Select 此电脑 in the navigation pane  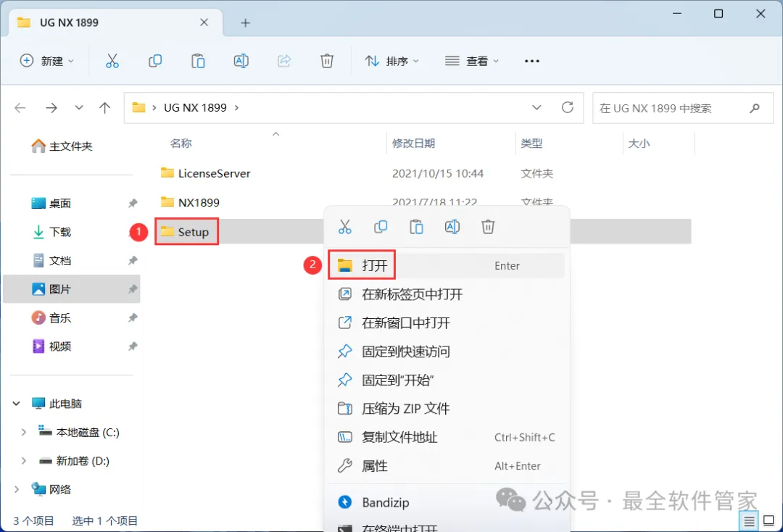pyautogui.click(x=57, y=403)
